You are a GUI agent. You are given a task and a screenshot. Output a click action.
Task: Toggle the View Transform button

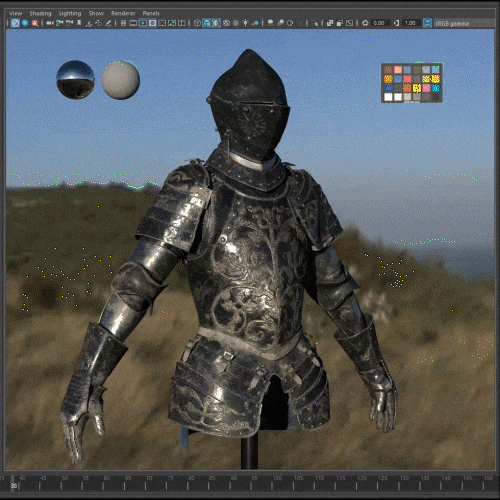[x=428, y=23]
